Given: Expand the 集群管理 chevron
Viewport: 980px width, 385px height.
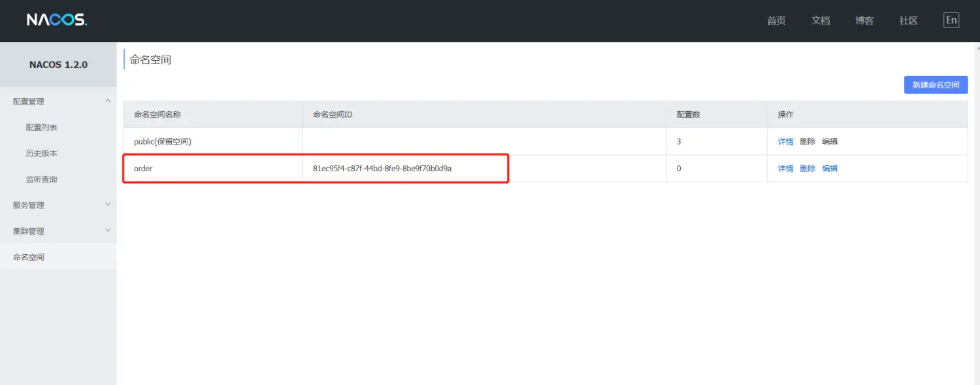Looking at the screenshot, I should click(108, 231).
